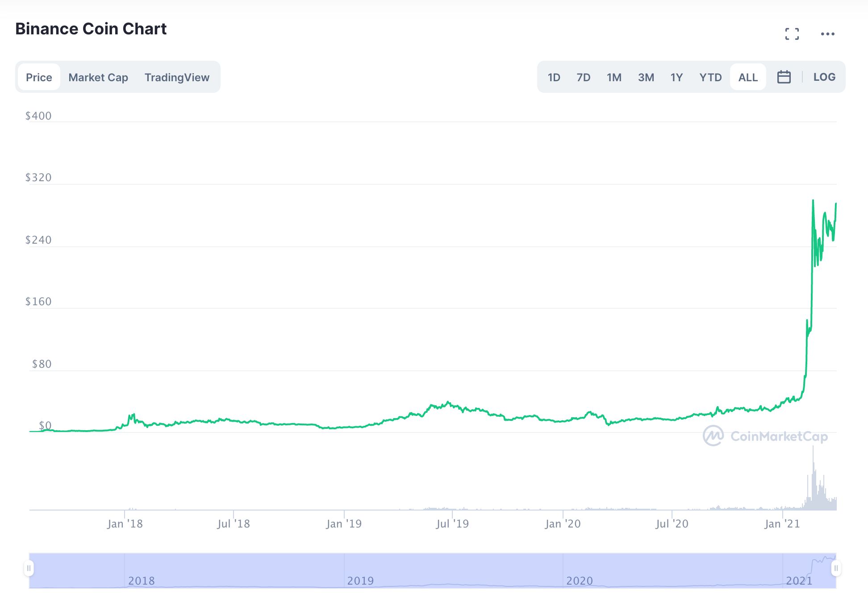Enter fullscreen chart mode
This screenshot has width=868, height=598.
click(x=792, y=34)
